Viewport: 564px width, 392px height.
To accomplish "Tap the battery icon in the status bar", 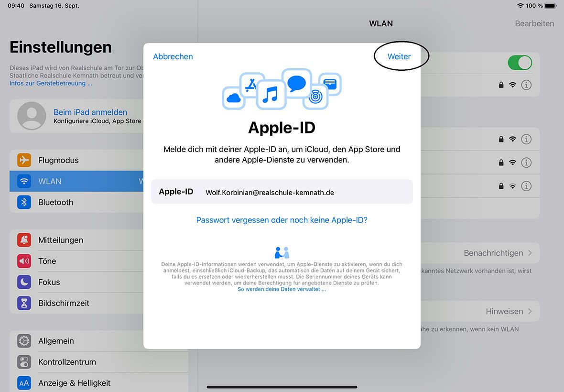I will 551,6.
